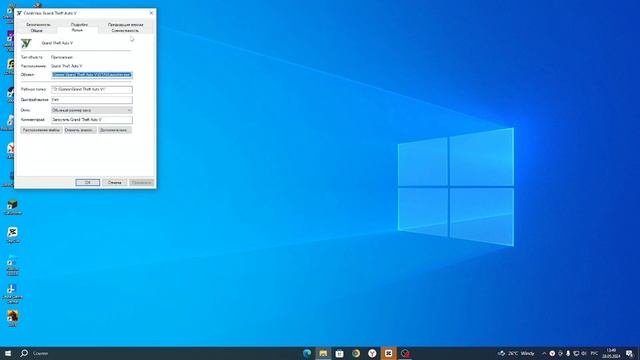Switch the РУС input language indicator
Screen dimensions: 640x360
594,353
